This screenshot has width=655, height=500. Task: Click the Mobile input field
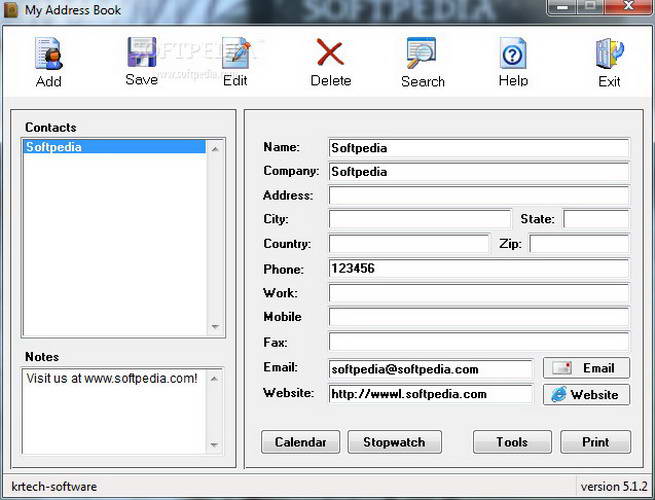coord(479,317)
